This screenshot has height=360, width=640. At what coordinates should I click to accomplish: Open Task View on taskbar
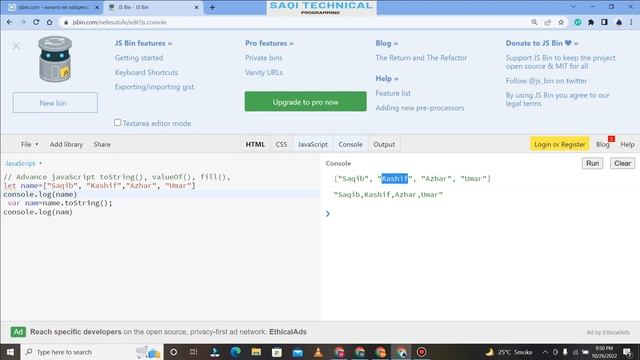[193, 352]
